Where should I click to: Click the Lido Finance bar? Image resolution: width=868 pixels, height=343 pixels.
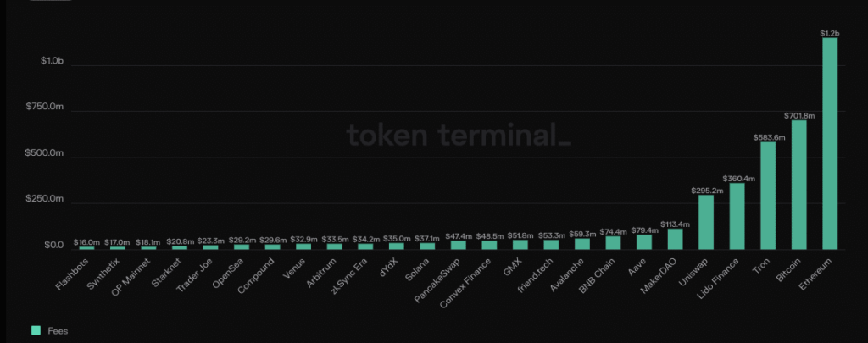tap(737, 216)
